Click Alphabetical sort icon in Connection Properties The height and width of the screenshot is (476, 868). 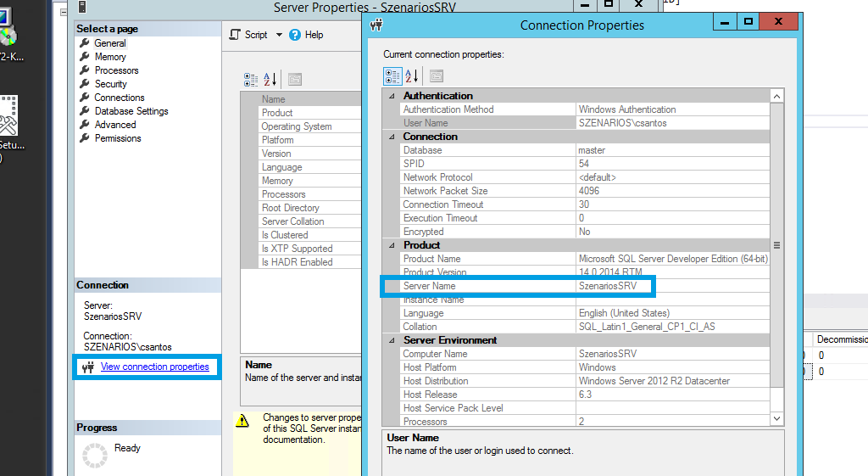412,76
